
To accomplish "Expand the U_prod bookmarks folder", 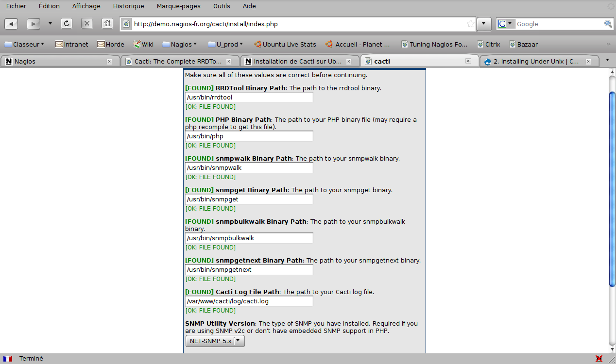I will [225, 44].
